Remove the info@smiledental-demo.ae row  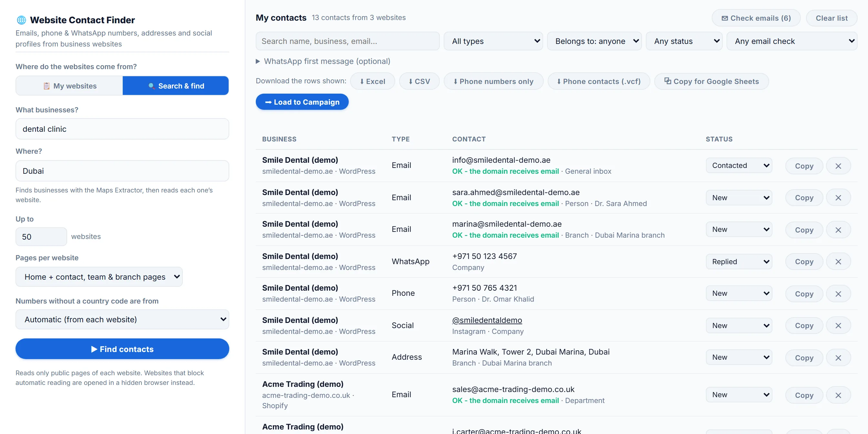pyautogui.click(x=838, y=166)
